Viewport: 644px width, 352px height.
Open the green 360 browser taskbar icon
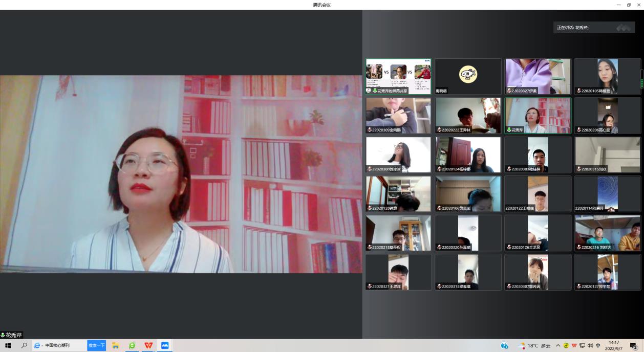point(132,346)
